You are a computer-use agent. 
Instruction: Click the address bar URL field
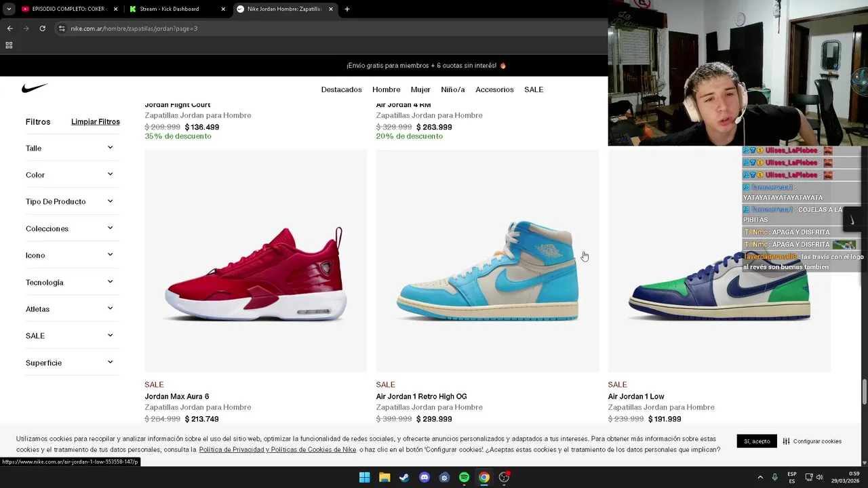pos(134,28)
